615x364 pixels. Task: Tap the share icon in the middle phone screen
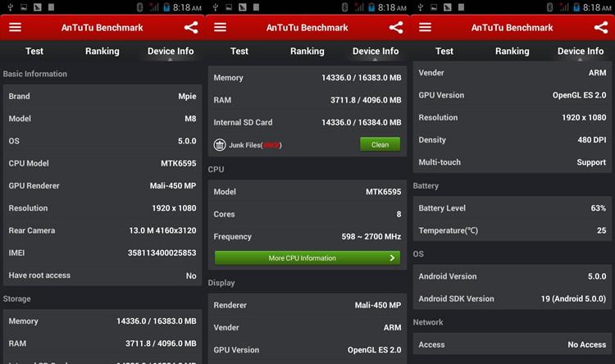click(395, 27)
